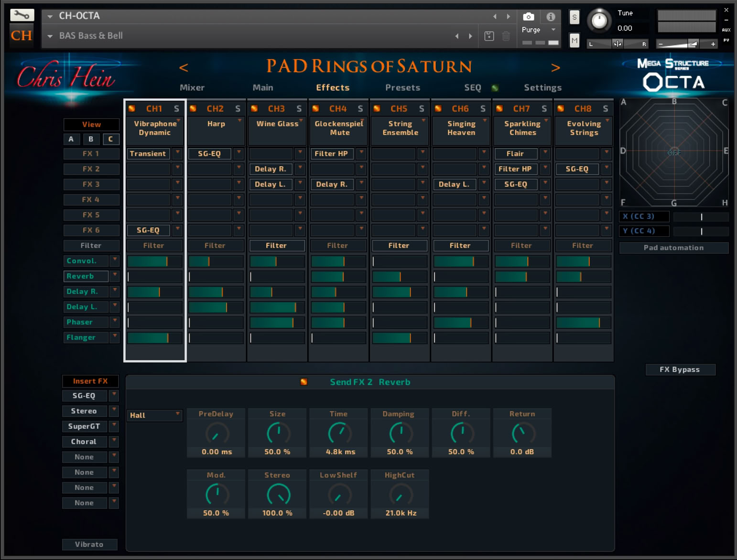Click the X (CC 3) assignment field

click(644, 216)
